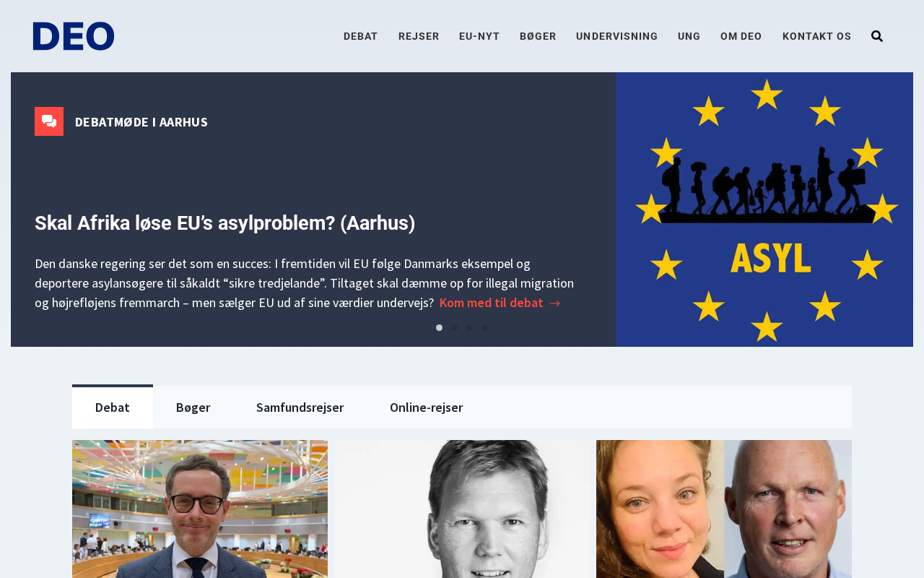This screenshot has height=578, width=924.
Task: Select the fourth slider dot
Action: pyautogui.click(x=484, y=328)
